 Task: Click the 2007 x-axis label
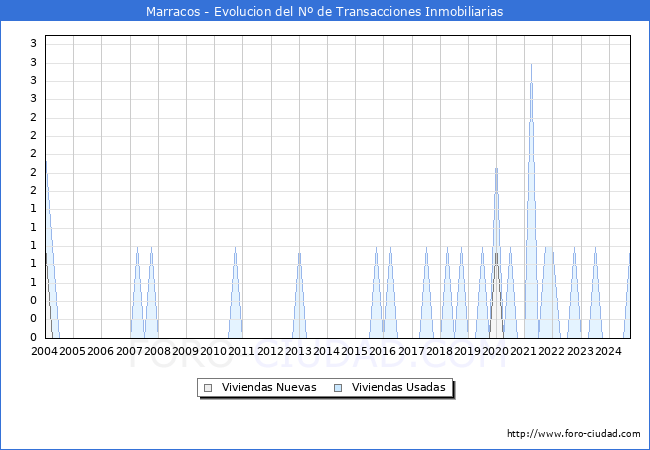click(129, 351)
